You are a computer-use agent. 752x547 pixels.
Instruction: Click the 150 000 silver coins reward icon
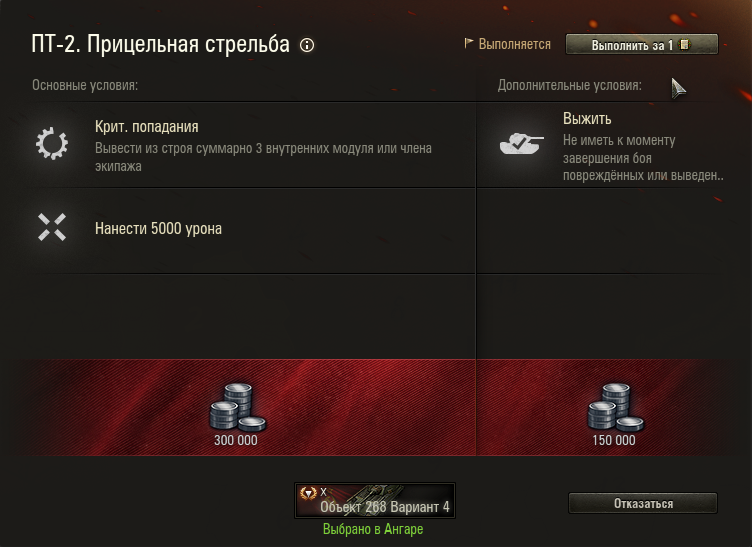tap(615, 407)
